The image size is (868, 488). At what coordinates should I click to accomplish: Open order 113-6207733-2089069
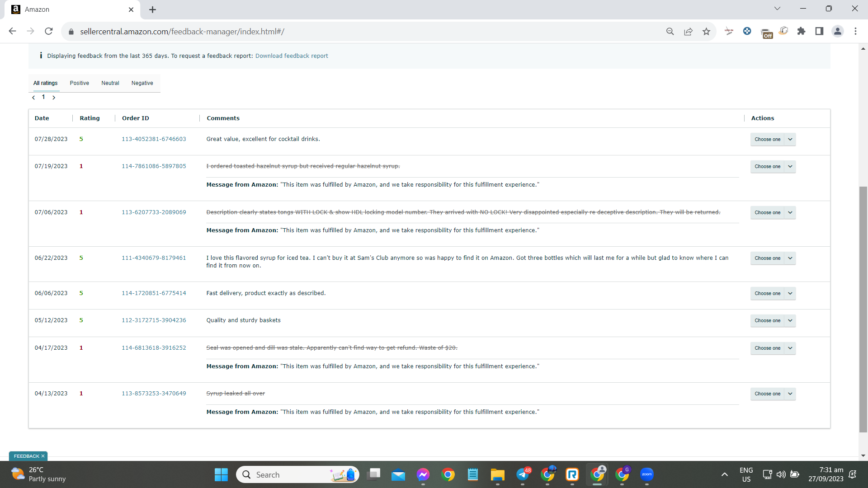click(154, 212)
